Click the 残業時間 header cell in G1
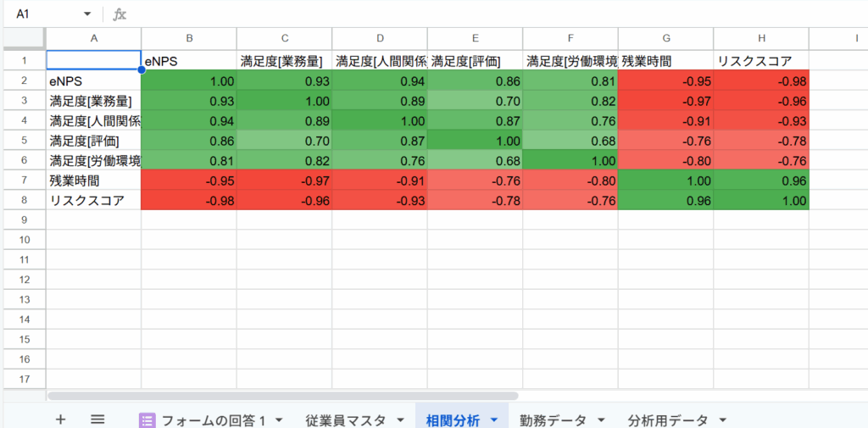The width and height of the screenshot is (868, 428). pyautogui.click(x=666, y=60)
